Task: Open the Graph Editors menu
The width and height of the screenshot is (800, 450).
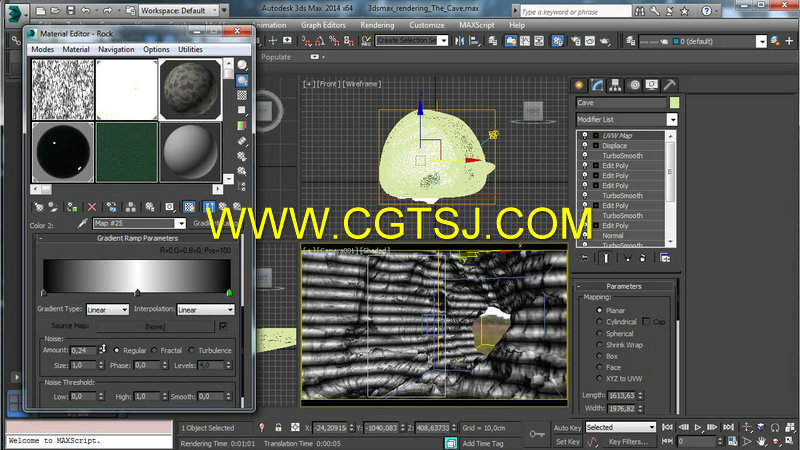Action: (323, 25)
